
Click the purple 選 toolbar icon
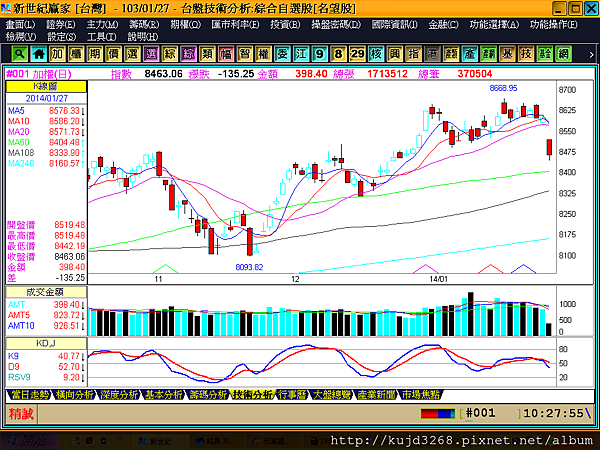[x=151, y=54]
